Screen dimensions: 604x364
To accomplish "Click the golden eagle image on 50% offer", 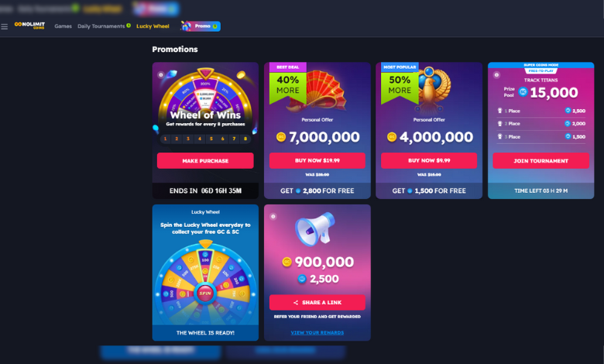I will click(432, 89).
